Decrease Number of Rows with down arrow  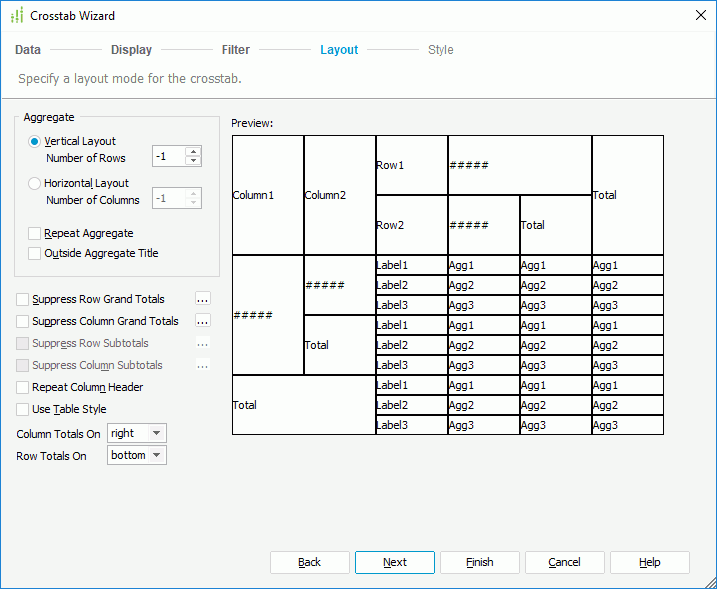point(193,161)
